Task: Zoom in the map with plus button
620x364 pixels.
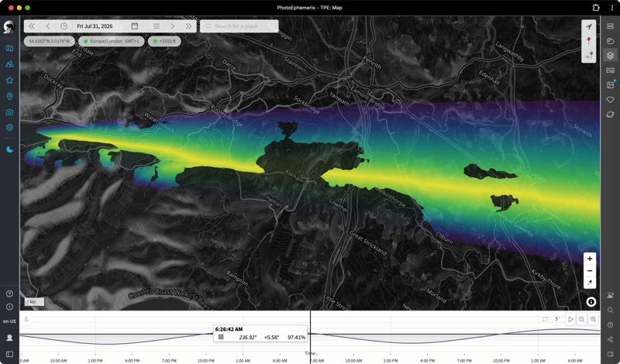Action: click(x=590, y=259)
